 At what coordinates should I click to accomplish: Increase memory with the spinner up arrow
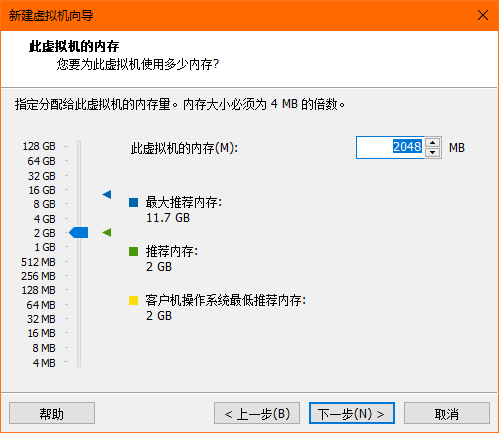432,143
